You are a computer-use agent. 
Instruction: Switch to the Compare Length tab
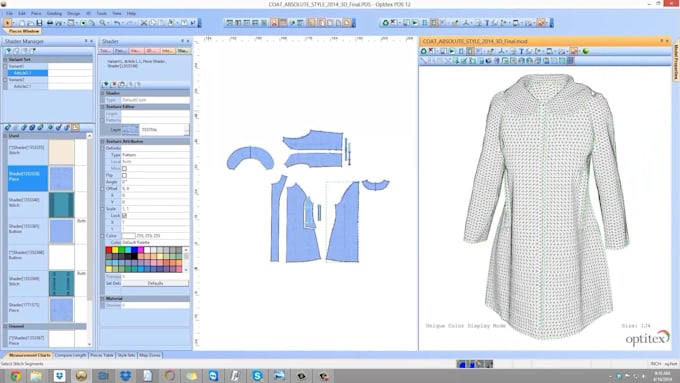pyautogui.click(x=71, y=355)
